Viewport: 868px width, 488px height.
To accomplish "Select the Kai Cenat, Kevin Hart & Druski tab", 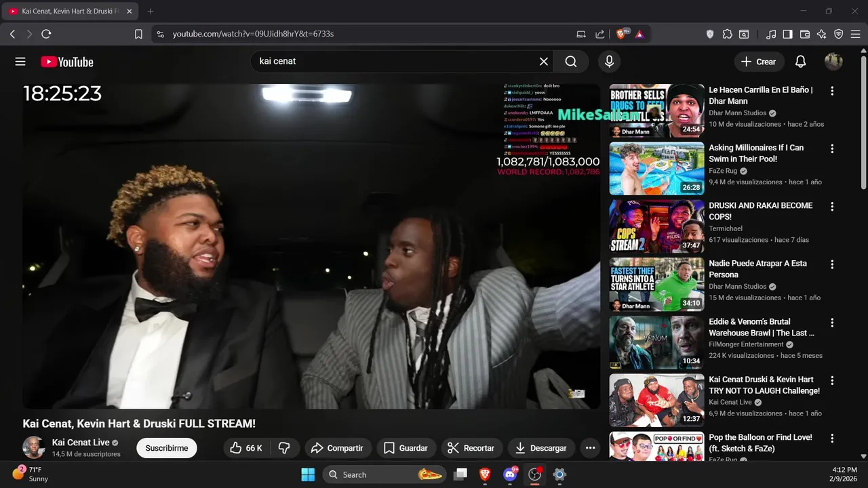I will click(x=71, y=12).
